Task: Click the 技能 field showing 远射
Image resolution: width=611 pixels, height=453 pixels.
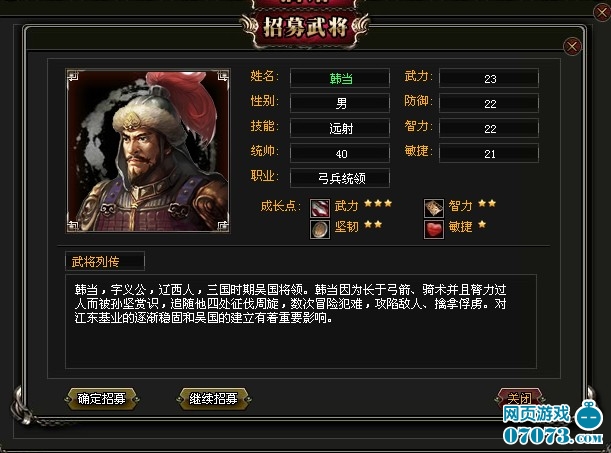Action: click(340, 128)
